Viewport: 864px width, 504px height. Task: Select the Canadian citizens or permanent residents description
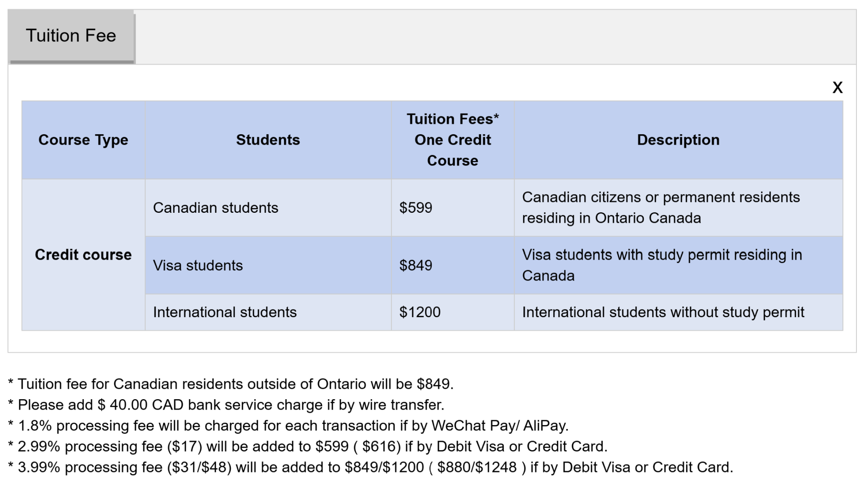click(x=661, y=208)
